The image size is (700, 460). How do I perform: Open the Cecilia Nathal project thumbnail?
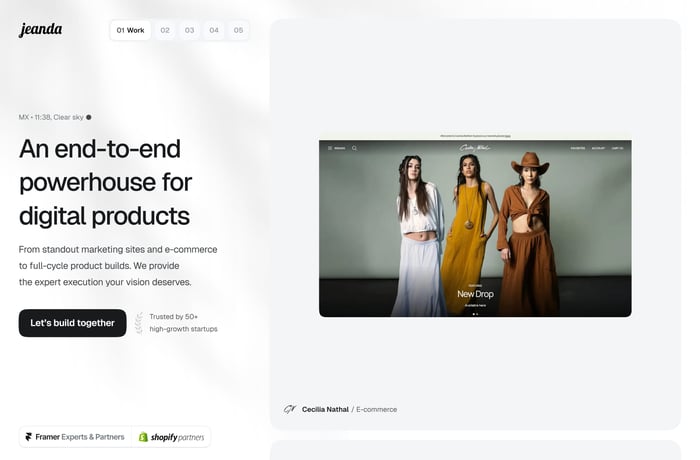475,225
